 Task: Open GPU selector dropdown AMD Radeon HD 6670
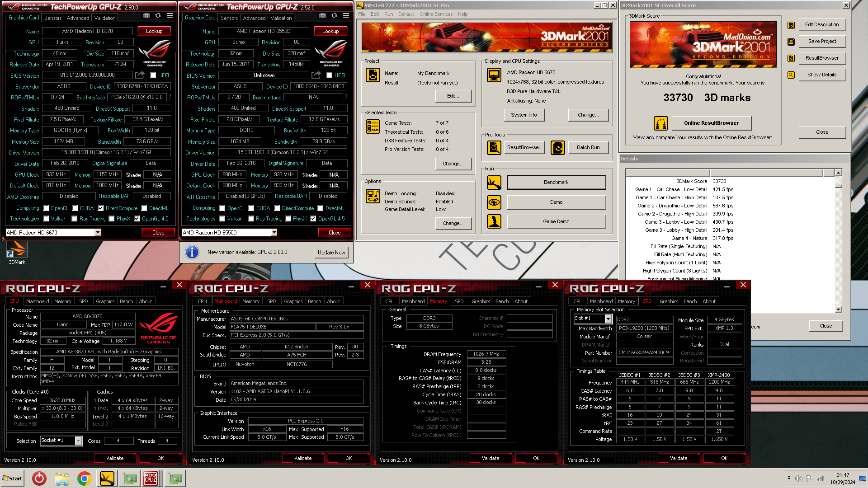[x=97, y=232]
